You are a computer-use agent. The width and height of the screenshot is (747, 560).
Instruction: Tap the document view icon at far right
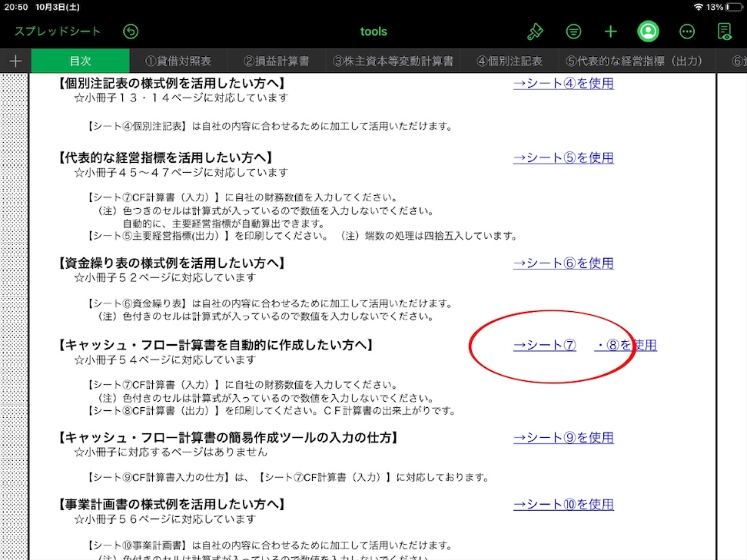click(724, 31)
